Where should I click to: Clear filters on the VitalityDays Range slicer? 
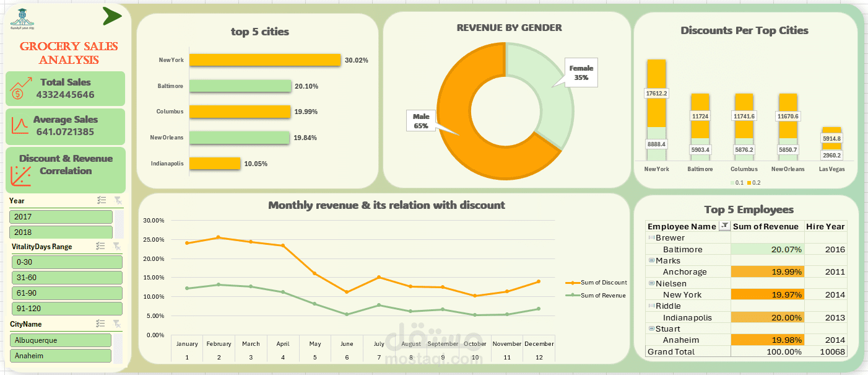tap(117, 246)
